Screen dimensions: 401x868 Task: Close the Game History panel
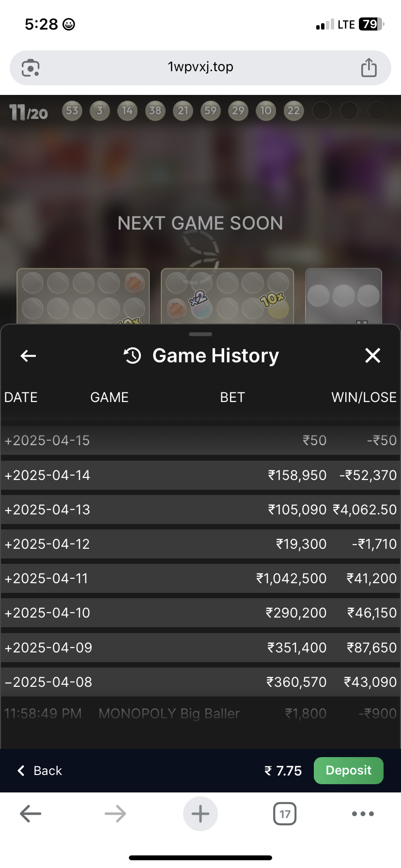pos(372,356)
